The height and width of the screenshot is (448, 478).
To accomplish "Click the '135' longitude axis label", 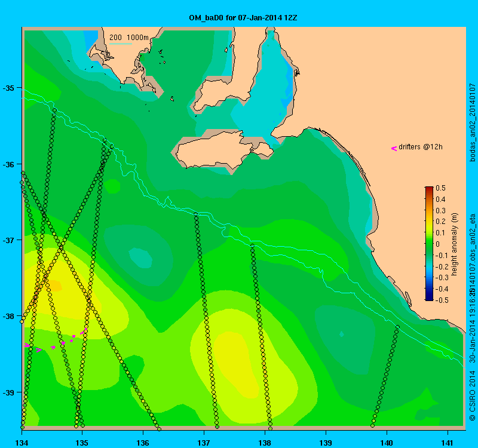I will 82,443.
